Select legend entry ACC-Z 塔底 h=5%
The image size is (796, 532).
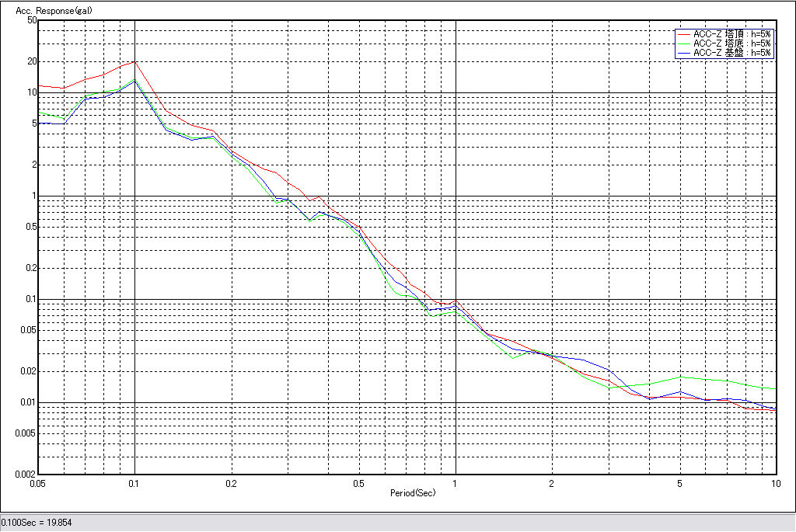[731, 43]
